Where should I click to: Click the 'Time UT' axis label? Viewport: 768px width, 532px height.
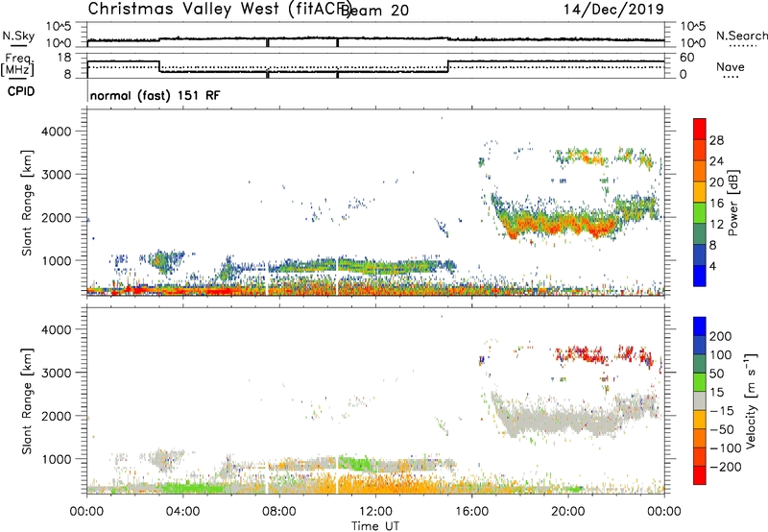[x=375, y=526]
